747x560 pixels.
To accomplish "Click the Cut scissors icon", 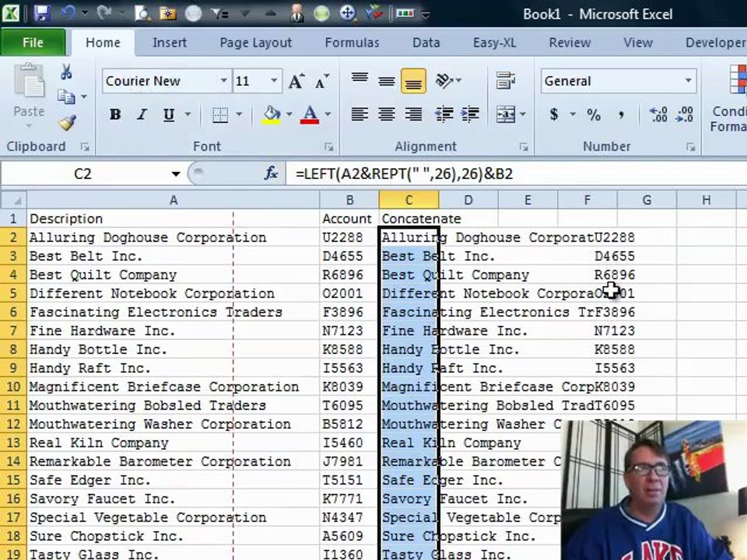I will click(66, 72).
